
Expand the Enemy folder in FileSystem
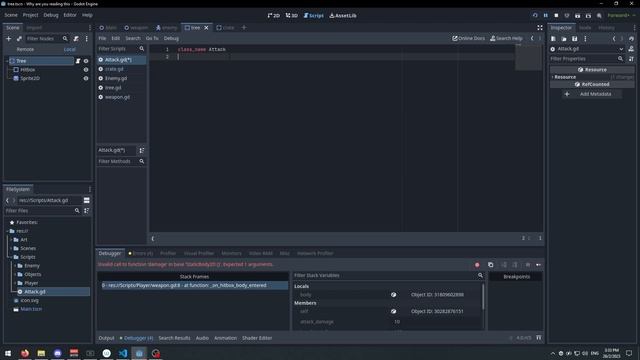click(15, 266)
